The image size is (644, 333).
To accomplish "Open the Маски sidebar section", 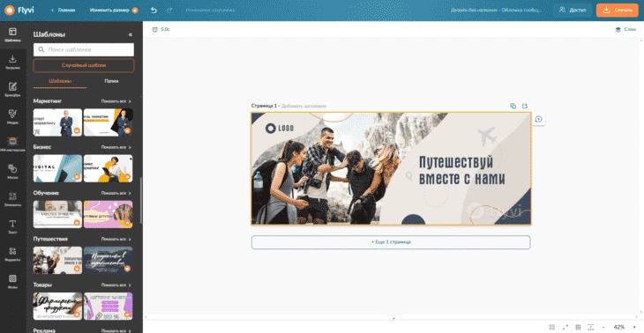I will coord(12,172).
